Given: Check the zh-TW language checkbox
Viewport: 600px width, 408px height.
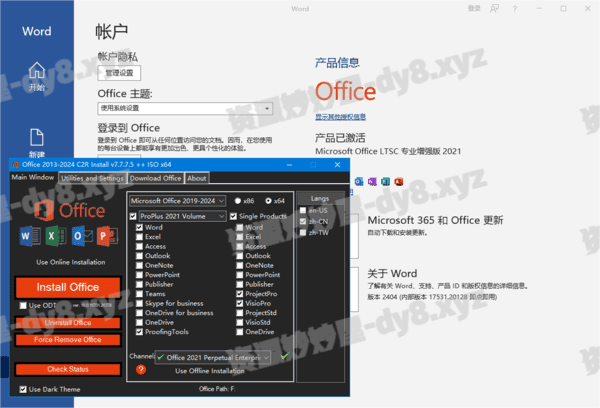Looking at the screenshot, I should click(303, 233).
